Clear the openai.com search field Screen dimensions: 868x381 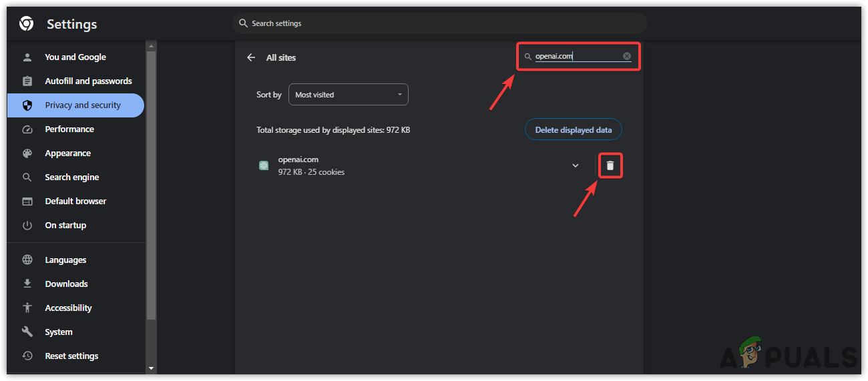[x=627, y=56]
